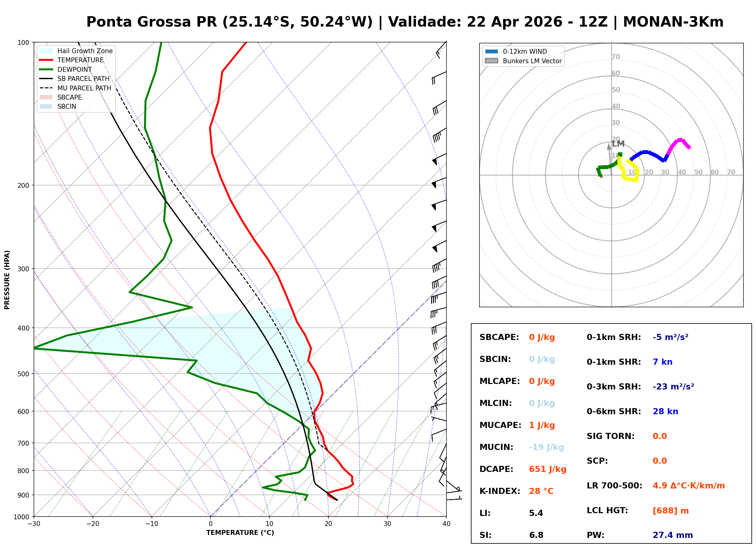Click the Bunkers LM Vector legend swatch
Image resolution: width=756 pixels, height=559 pixels.
491,61
